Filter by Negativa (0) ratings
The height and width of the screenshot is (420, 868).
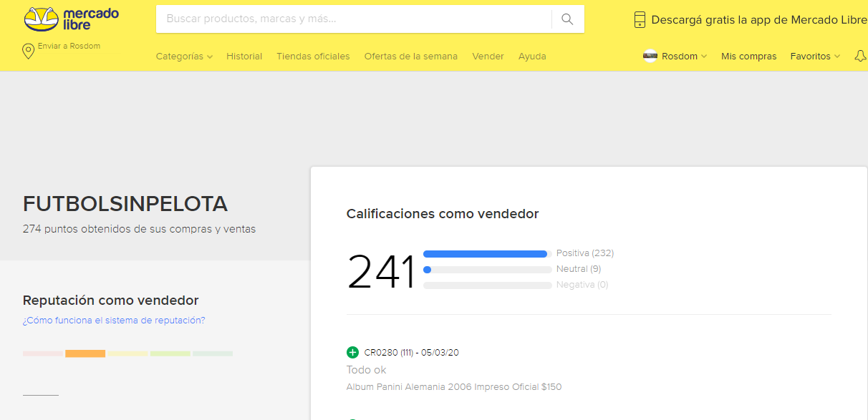click(582, 285)
